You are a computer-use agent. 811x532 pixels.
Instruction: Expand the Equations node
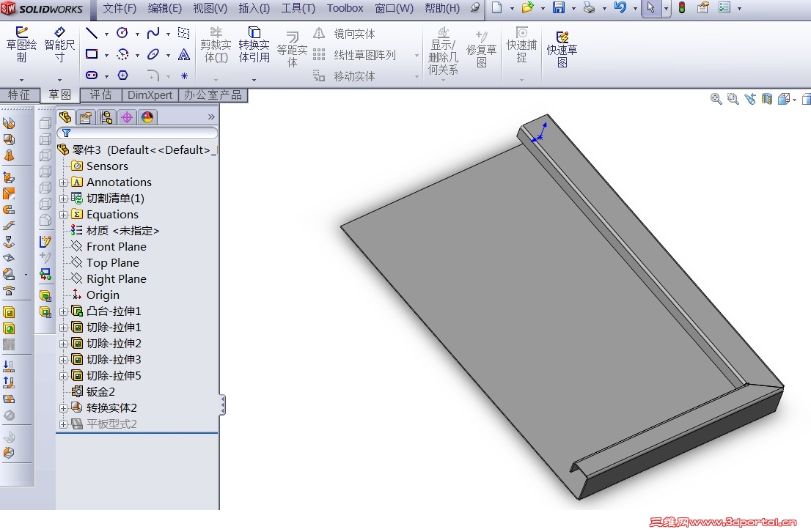click(x=63, y=215)
